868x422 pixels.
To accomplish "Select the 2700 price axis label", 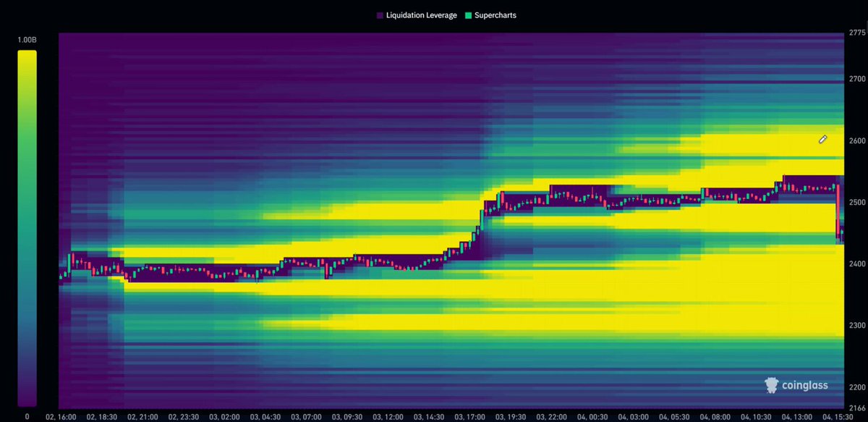I will (856, 78).
